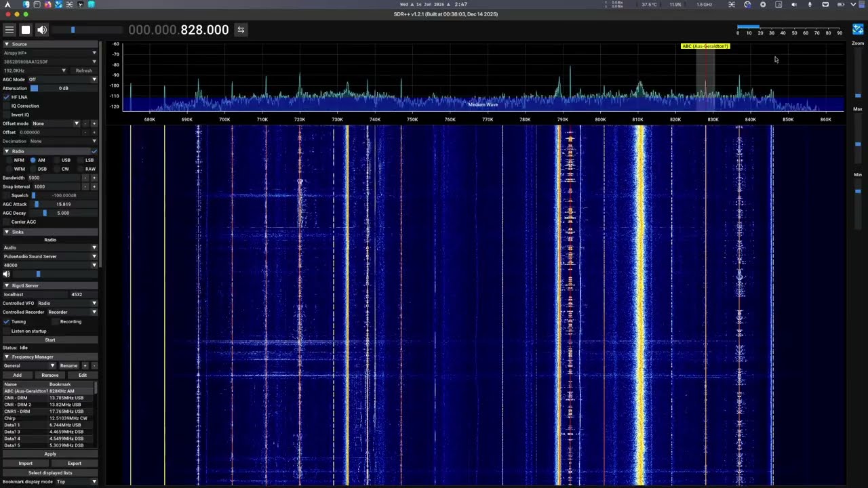The width and height of the screenshot is (868, 488).
Task: Select the CW demodulation mode
Action: point(61,169)
